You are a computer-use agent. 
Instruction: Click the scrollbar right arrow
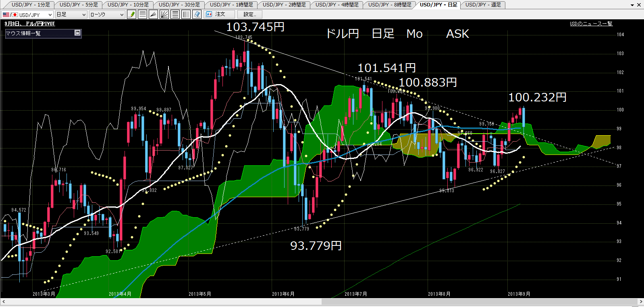(641, 301)
